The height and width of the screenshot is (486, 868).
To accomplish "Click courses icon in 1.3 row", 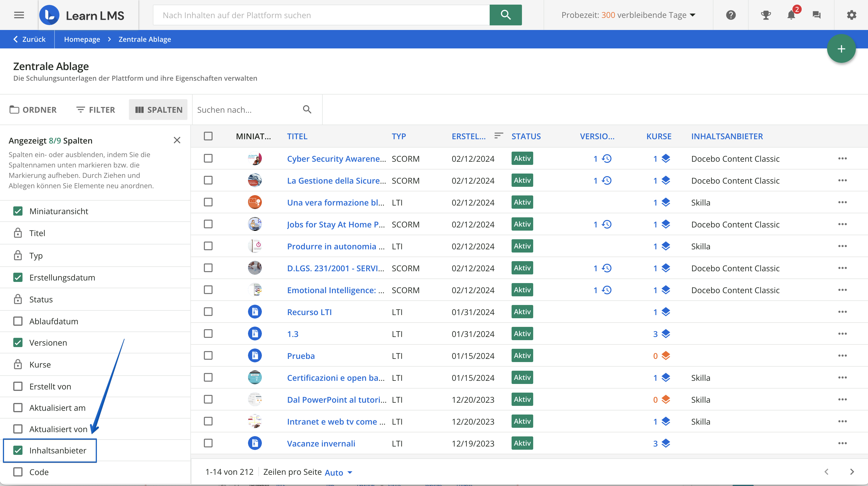I will point(666,334).
